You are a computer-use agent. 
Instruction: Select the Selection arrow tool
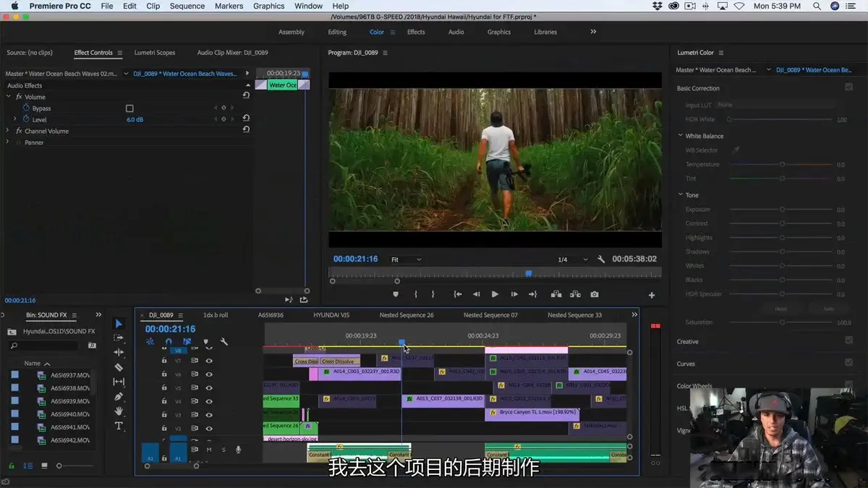pos(119,323)
